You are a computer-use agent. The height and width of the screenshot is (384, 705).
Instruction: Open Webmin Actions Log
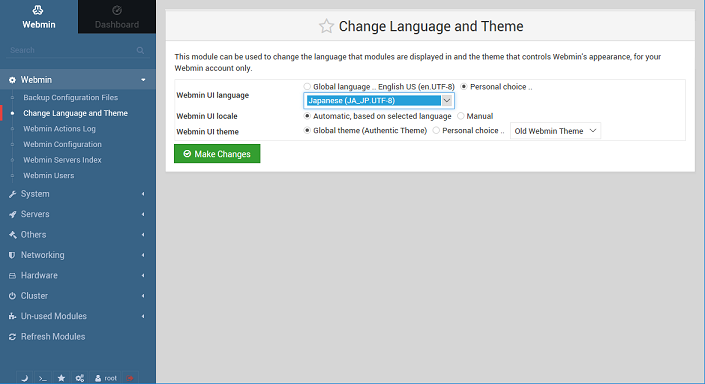coord(59,129)
